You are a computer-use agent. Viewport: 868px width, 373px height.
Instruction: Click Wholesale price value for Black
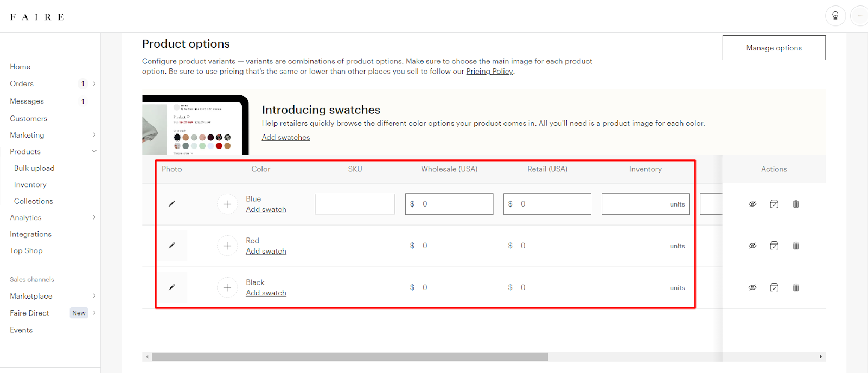pos(425,287)
